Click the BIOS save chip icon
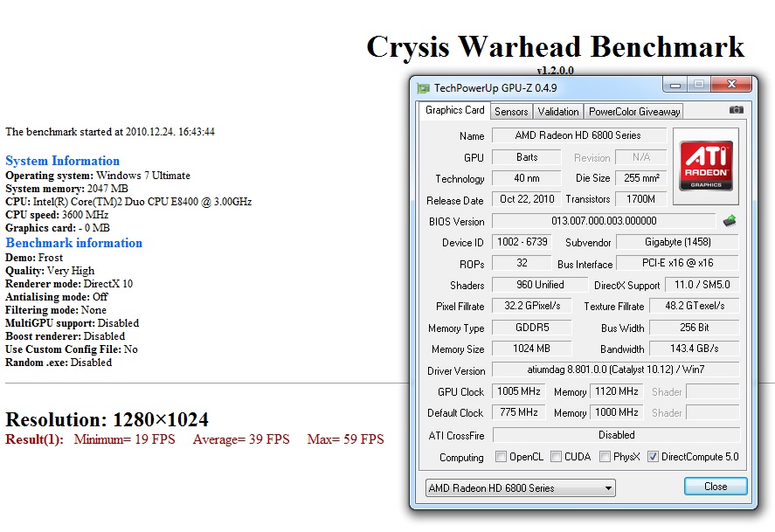 730,220
